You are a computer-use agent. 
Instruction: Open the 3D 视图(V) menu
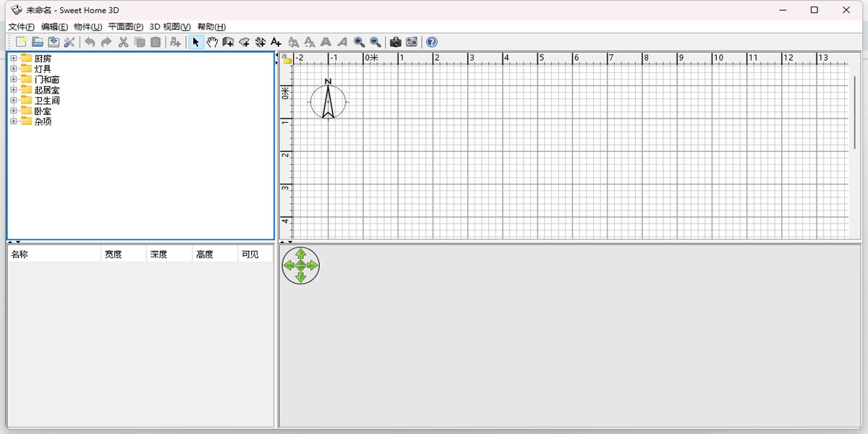[x=171, y=27]
